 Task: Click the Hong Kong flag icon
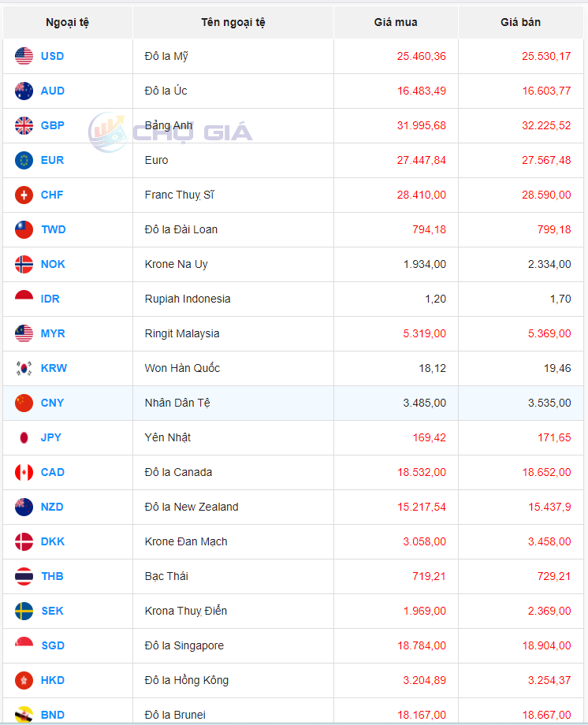point(24,680)
